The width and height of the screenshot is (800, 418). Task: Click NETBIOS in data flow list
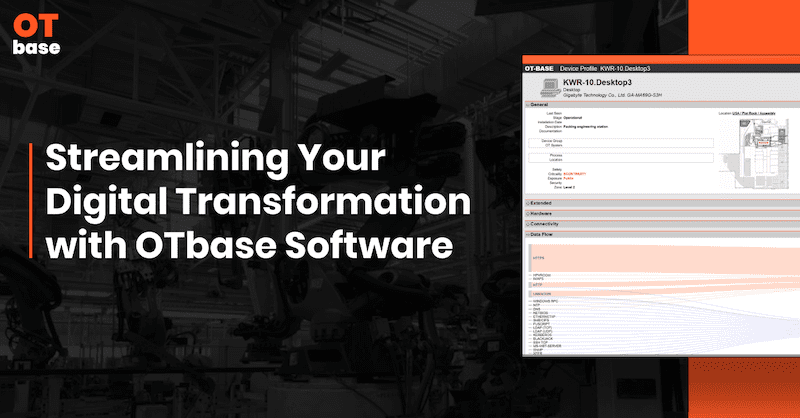point(540,313)
